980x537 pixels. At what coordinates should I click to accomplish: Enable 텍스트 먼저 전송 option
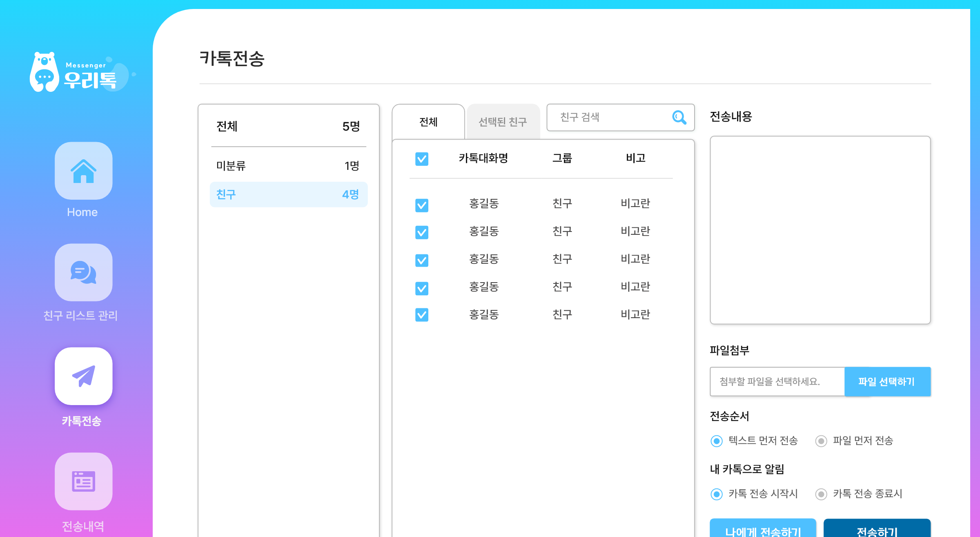coord(716,441)
